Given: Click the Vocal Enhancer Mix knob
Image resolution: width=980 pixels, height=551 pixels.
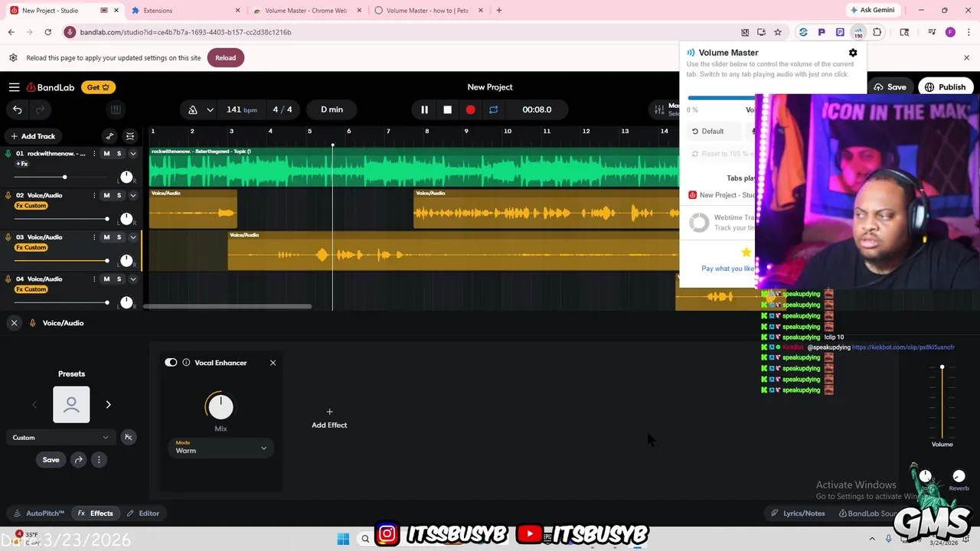Looking at the screenshot, I should pos(220,406).
